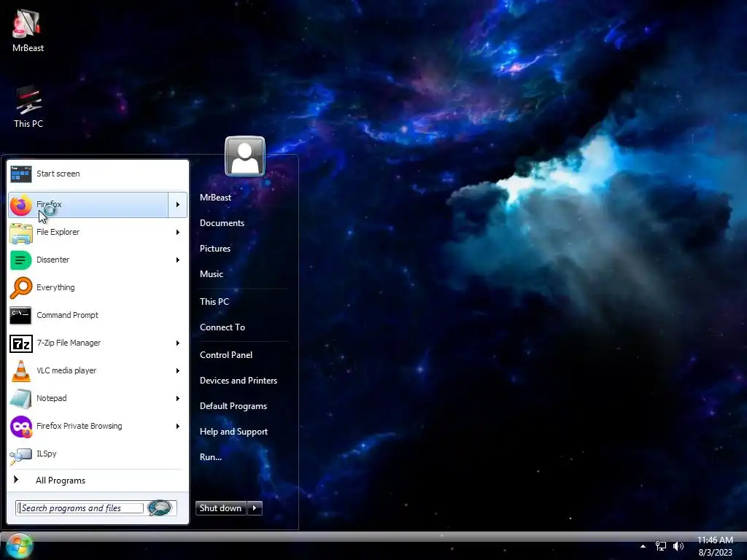This screenshot has height=560, width=747.
Task: Click Run... in the Start menu
Action: [x=211, y=457]
